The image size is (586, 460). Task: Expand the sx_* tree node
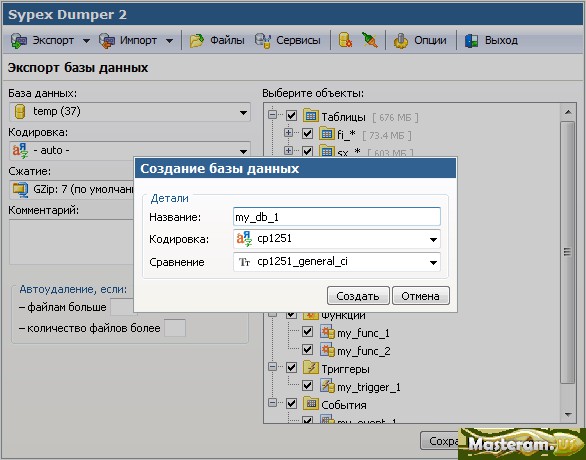click(288, 151)
